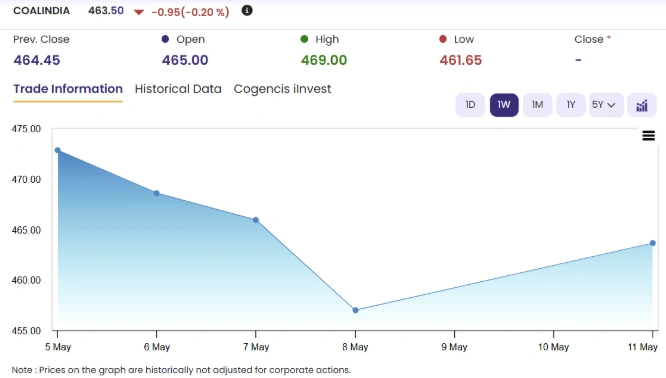Click the 460.00 y-axis label
666x378 pixels.
[x=26, y=280]
